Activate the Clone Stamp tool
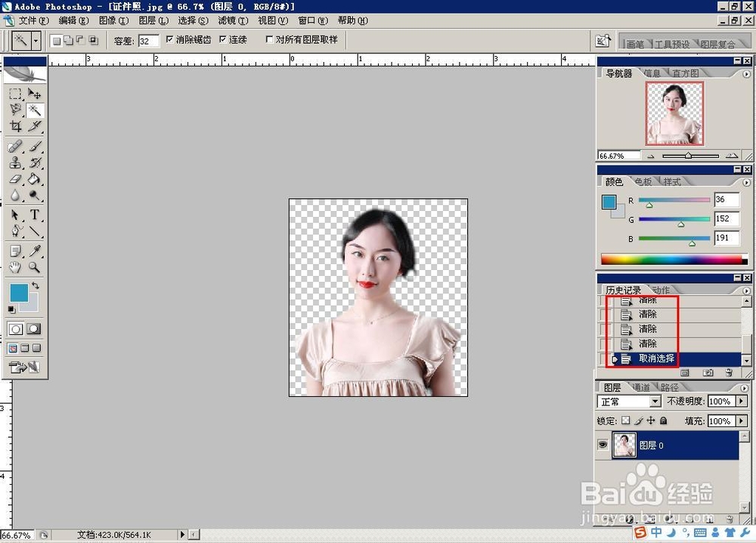Viewport: 756px width, 543px height. click(15, 163)
